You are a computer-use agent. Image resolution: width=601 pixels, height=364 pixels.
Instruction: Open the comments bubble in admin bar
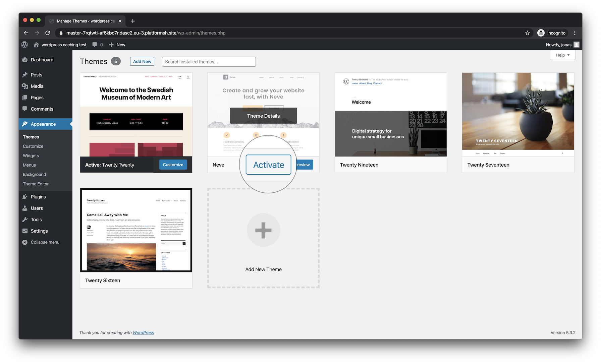pos(97,45)
